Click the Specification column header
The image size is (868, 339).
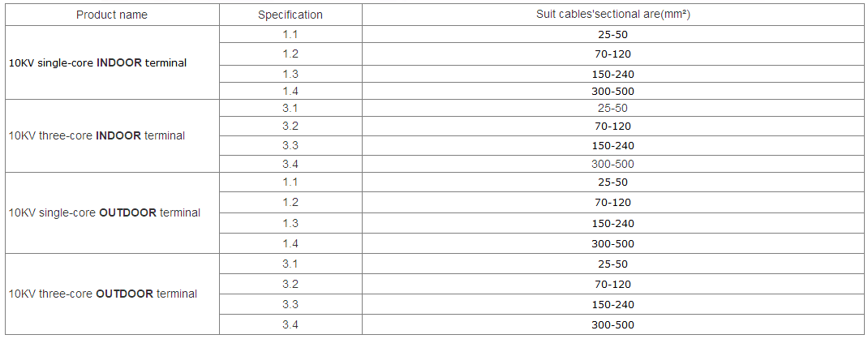[x=290, y=15]
